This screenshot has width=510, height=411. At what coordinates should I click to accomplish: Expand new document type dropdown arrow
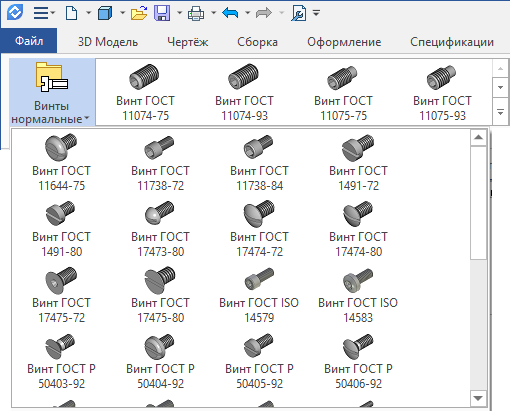[88, 13]
